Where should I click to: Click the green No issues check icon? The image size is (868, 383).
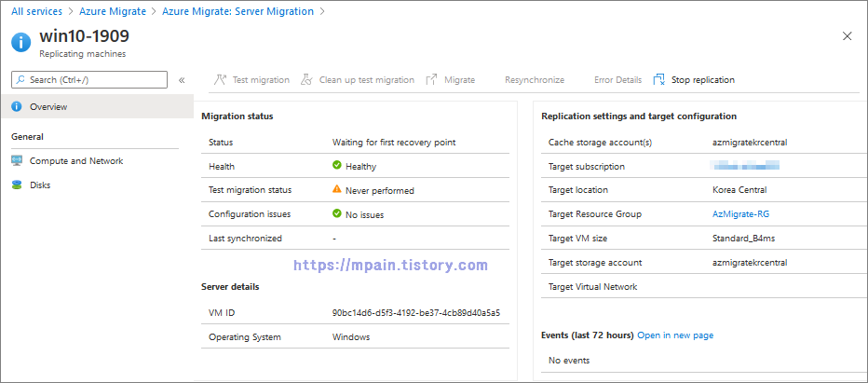click(x=336, y=213)
